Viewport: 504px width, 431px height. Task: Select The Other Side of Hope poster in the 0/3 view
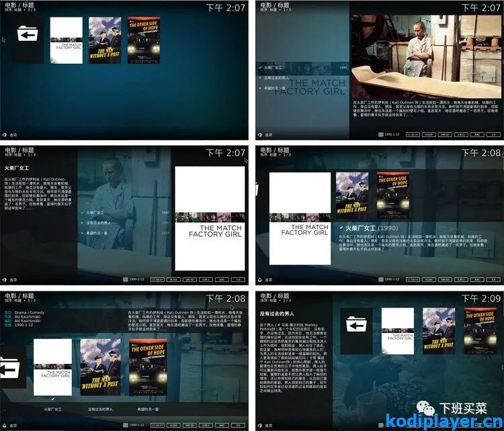tap(144, 40)
